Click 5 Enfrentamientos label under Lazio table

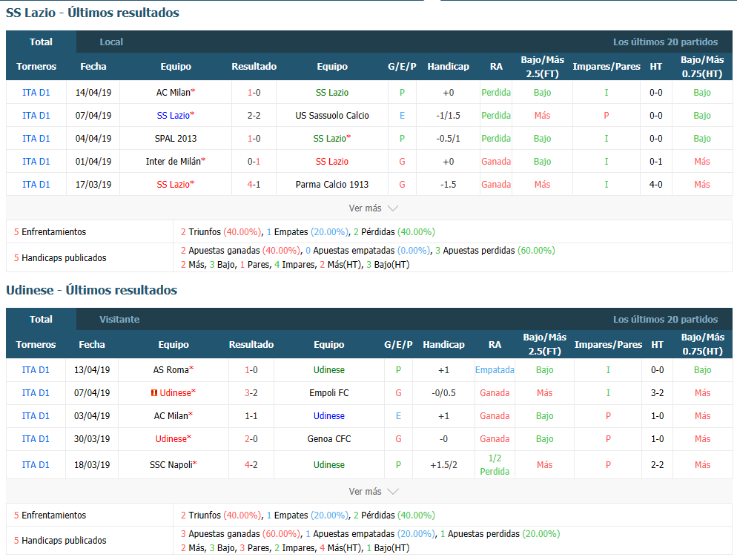[x=50, y=232]
